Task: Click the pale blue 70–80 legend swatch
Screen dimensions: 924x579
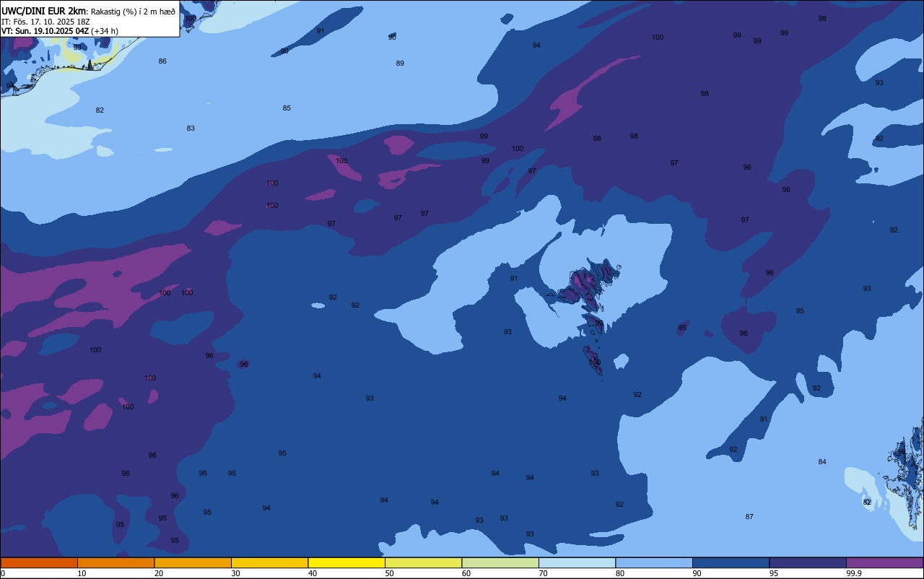Action: coord(577,562)
